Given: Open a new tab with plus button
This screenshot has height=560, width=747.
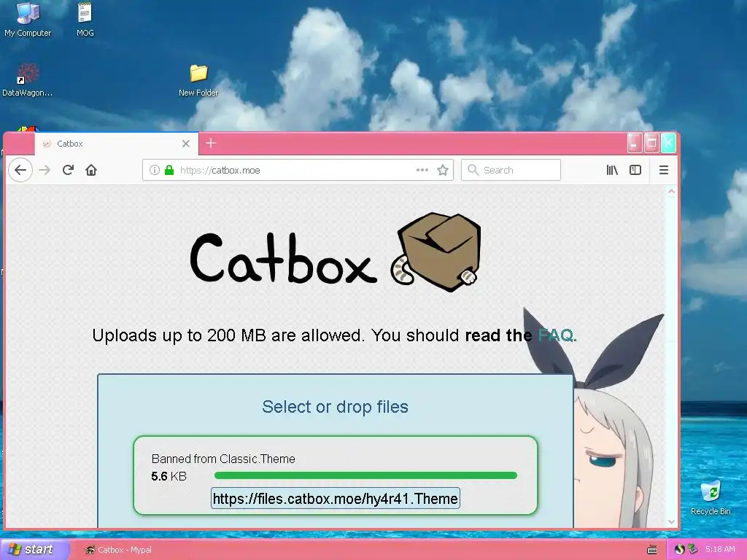Looking at the screenshot, I should coord(211,143).
